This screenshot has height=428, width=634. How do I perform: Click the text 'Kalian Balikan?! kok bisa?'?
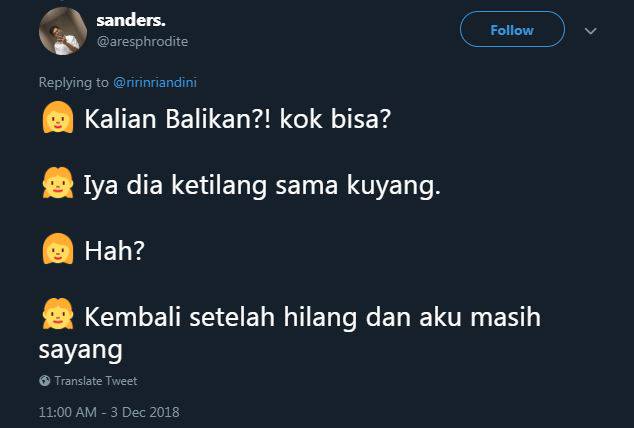click(238, 119)
